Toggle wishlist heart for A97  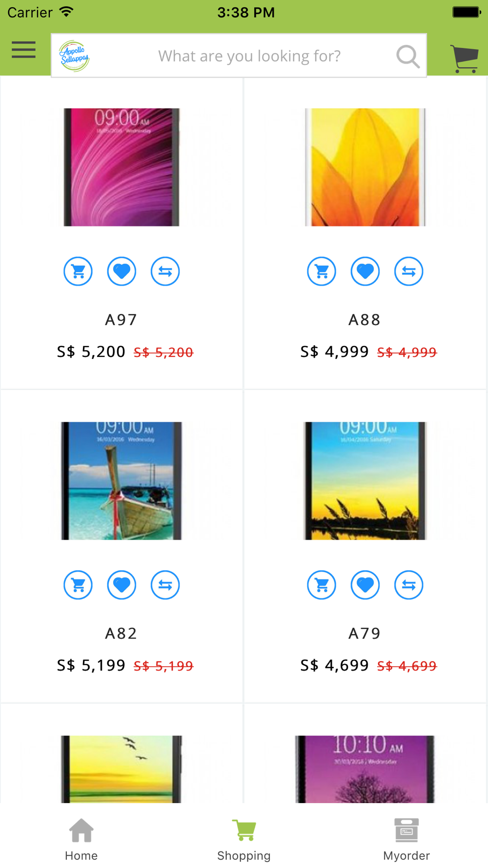[x=122, y=271]
